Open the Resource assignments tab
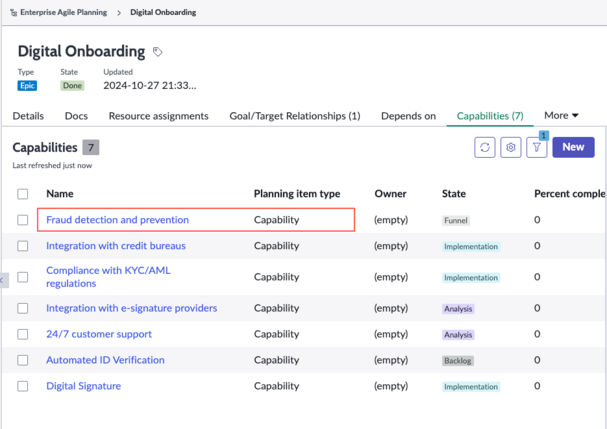This screenshot has height=429, width=607. 158,116
